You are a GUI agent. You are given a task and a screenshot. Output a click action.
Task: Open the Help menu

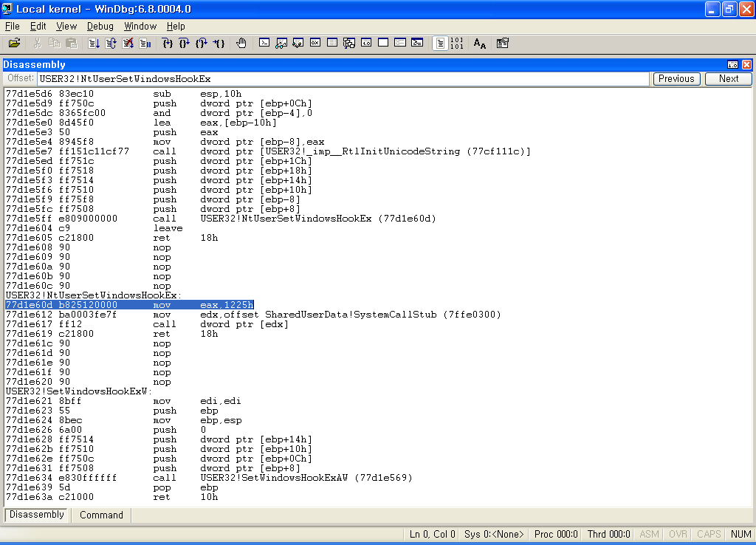(176, 26)
